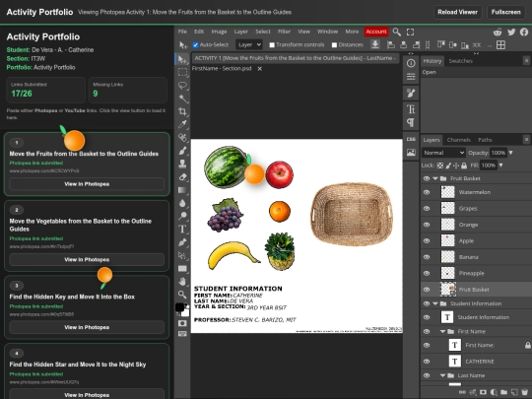Click the fullscreen brackets icon in menu bar
The width and height of the screenshot is (532, 399).
point(410,32)
